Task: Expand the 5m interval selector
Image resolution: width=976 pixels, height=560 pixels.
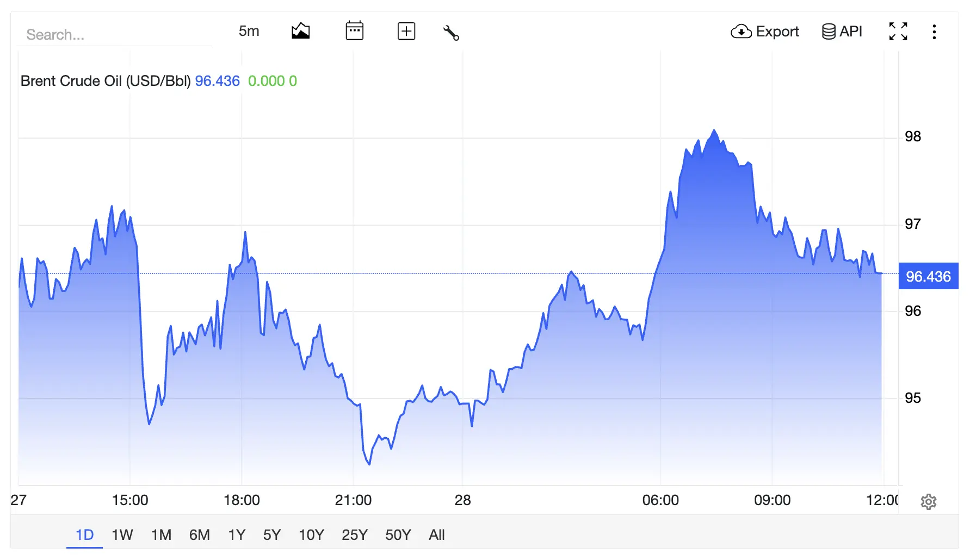Action: coord(249,31)
